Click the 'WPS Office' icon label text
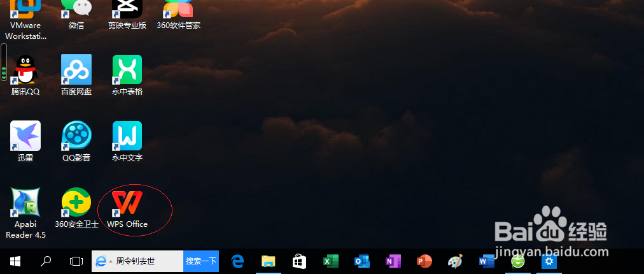This screenshot has width=644, height=274. pos(127,224)
